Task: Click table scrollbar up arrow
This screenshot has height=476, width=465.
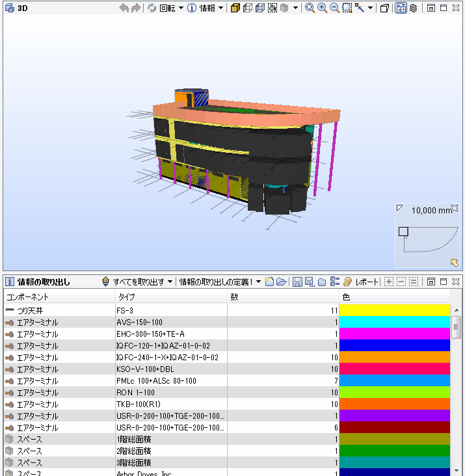Action: (x=456, y=310)
